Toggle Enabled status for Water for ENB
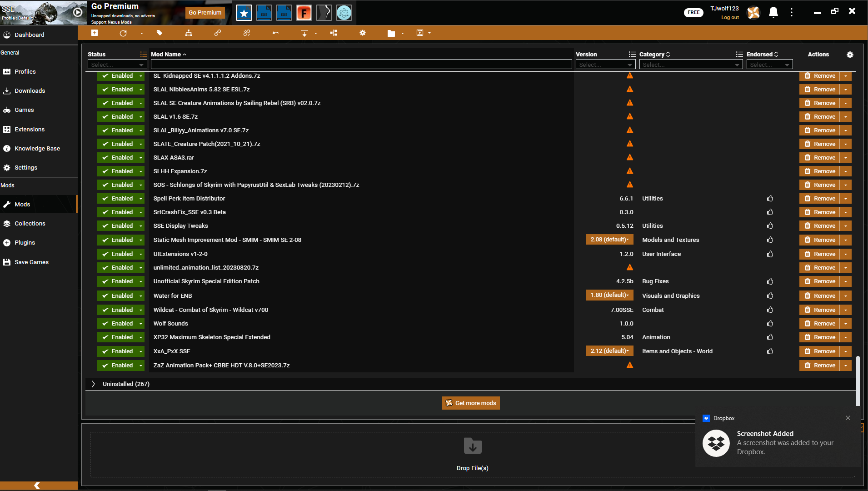The width and height of the screenshot is (868, 491). pyautogui.click(x=117, y=296)
